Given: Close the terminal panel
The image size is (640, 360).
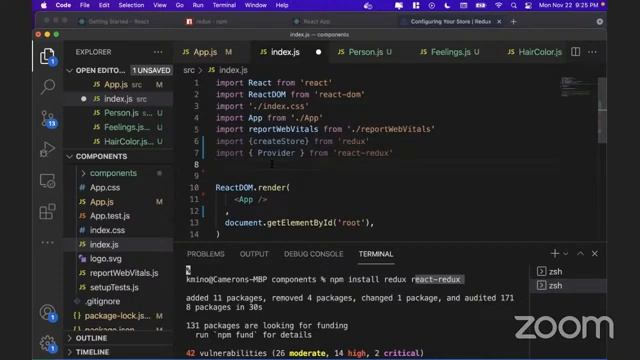Looking at the screenshot, I should pos(595,253).
